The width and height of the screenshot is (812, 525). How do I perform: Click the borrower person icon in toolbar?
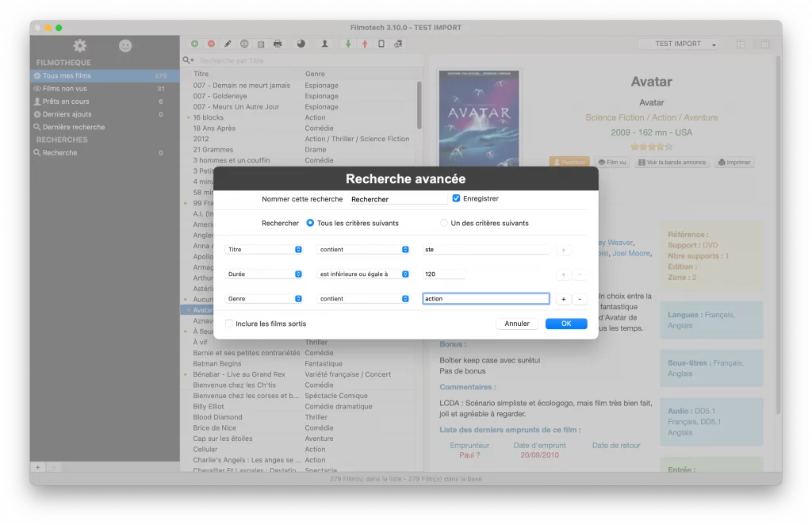click(x=324, y=44)
